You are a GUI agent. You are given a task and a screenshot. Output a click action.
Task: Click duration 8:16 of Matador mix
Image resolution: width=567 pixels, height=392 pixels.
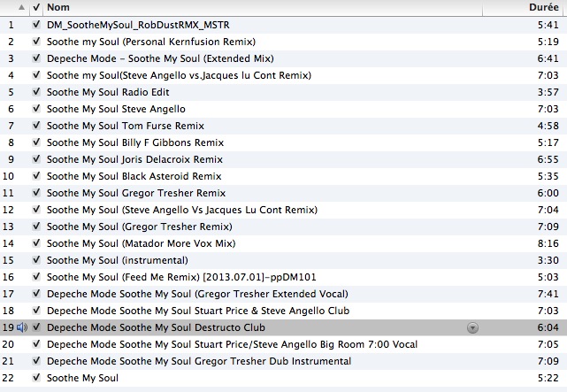[548, 243]
